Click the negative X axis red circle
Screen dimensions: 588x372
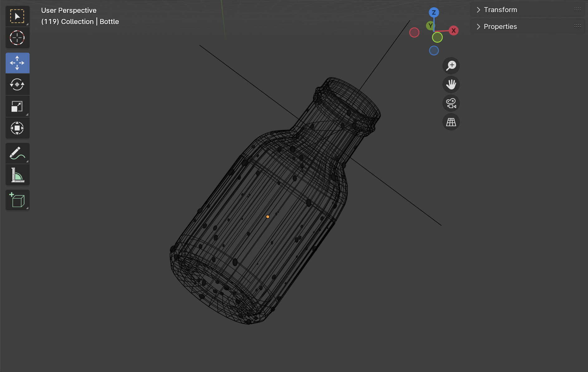click(414, 32)
